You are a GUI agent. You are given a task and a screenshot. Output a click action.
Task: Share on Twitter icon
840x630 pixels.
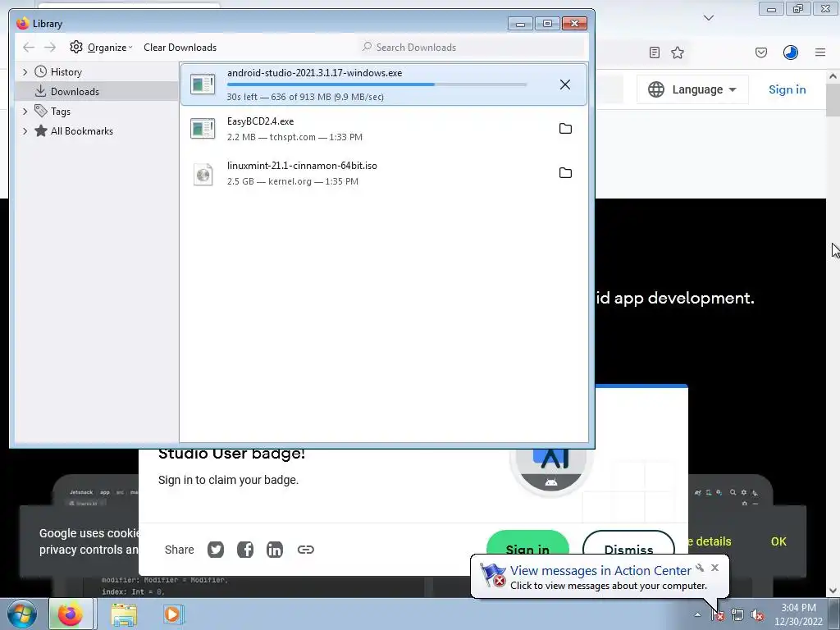(216, 550)
